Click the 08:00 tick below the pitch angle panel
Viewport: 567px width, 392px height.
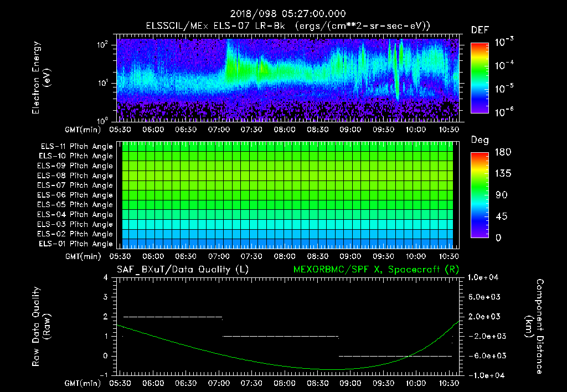click(285, 256)
